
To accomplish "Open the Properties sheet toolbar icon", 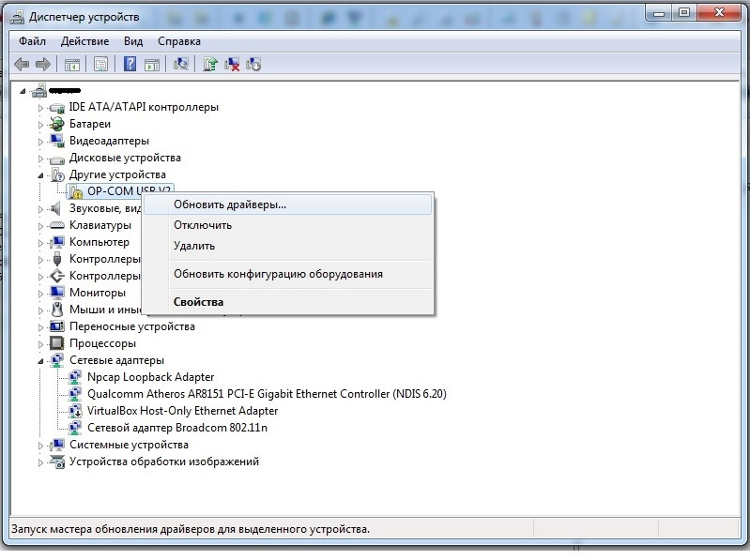I will [100, 64].
